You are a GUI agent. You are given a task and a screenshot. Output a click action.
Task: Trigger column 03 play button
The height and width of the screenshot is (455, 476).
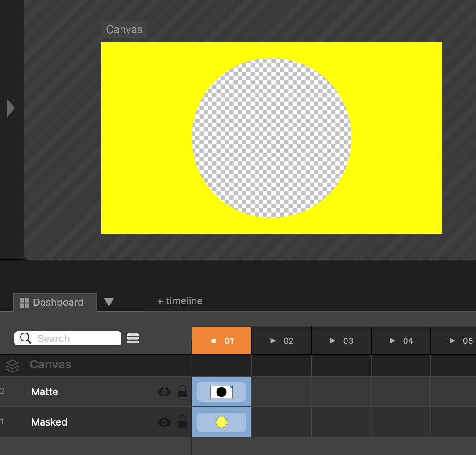[333, 341]
